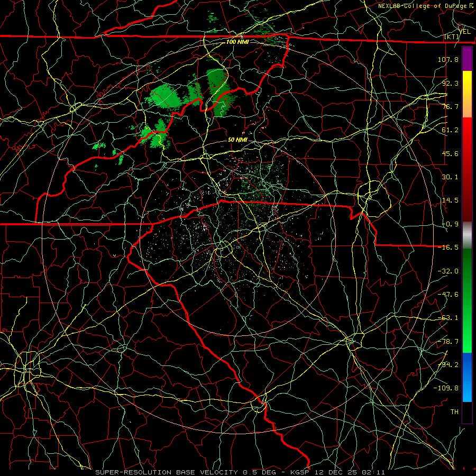
Task: Pick the yellow-orange segment of velocity scale
Action: tap(467, 94)
